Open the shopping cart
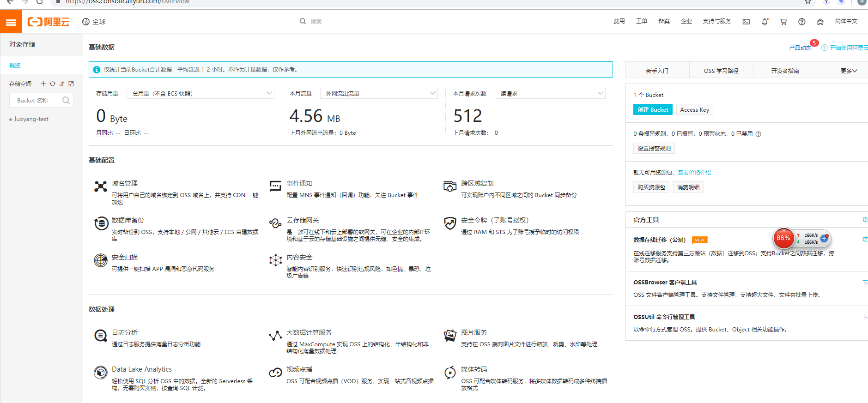 coord(783,22)
